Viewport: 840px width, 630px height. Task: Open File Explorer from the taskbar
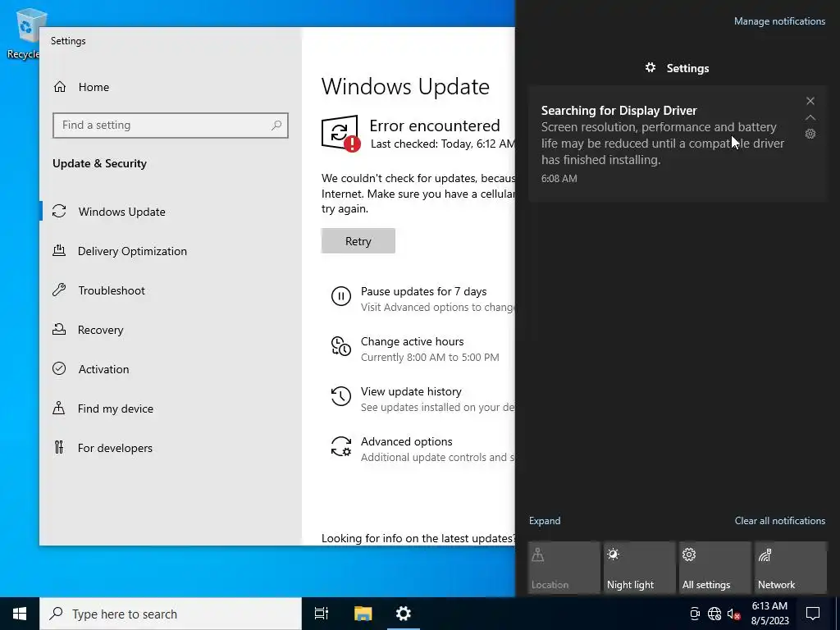click(363, 614)
